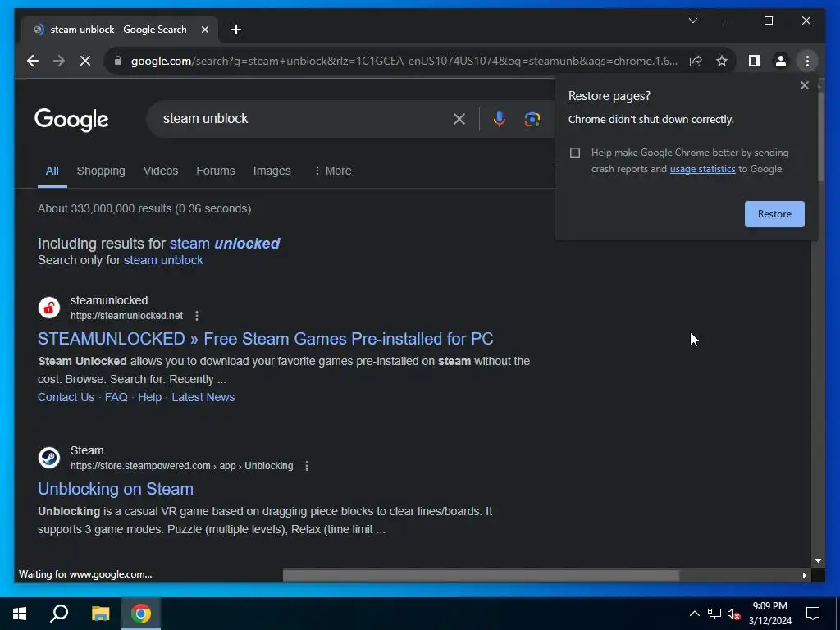
Task: Dismiss the Restore pages popup
Action: 804,85
